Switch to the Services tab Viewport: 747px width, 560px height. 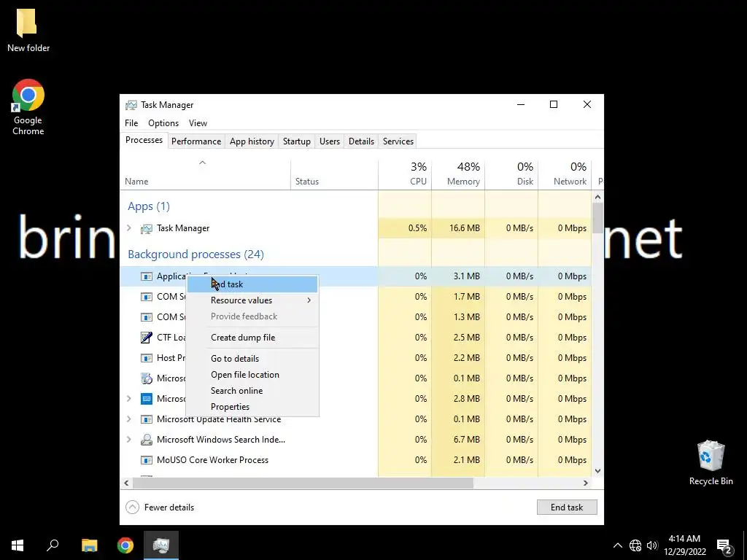[398, 141]
